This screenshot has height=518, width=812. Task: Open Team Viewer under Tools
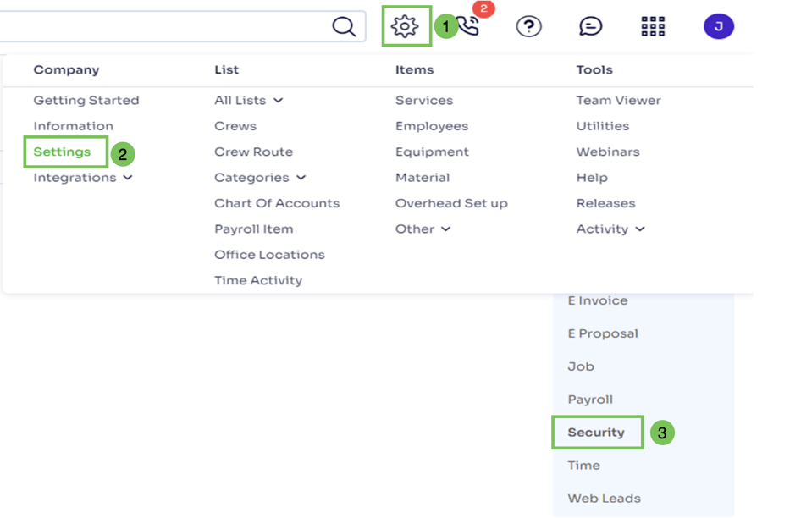pyautogui.click(x=618, y=100)
